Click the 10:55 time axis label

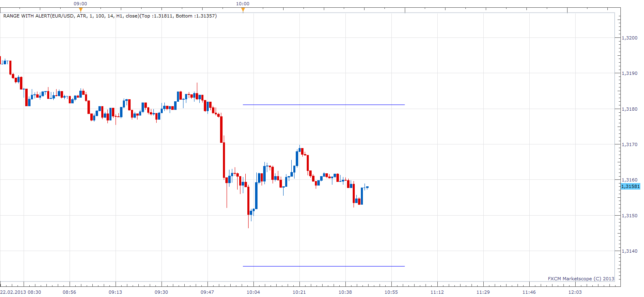[x=391, y=292]
